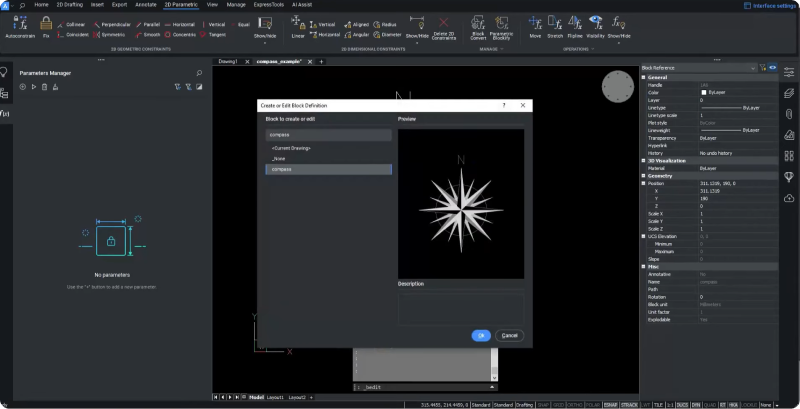Viewport: 800px width, 409px height.
Task: Open the Block Convert tool
Action: pyautogui.click(x=478, y=22)
